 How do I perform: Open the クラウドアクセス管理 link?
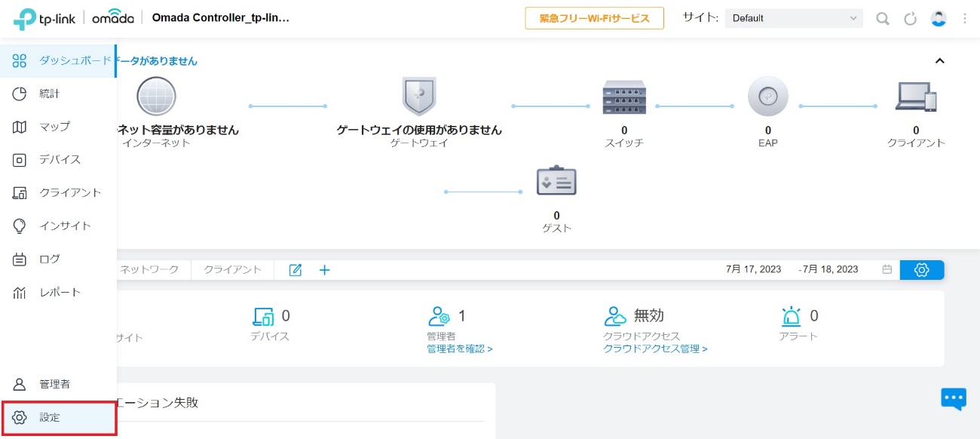[x=655, y=349]
